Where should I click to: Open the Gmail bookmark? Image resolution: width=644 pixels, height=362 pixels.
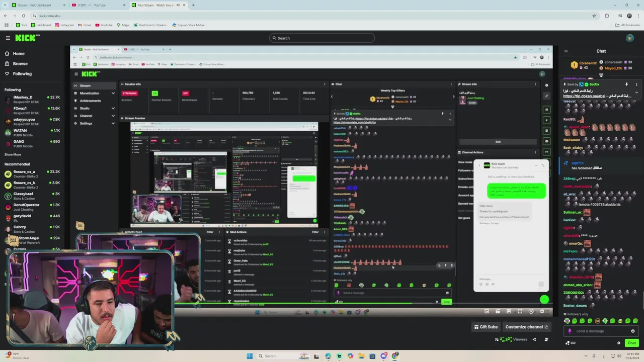(x=85, y=25)
